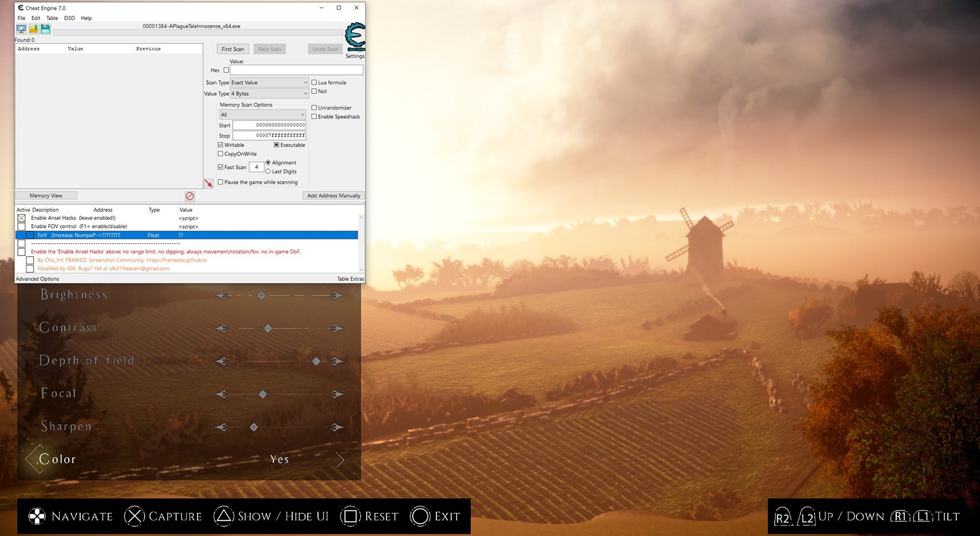
Task: Click Add Address Manually button
Action: click(334, 195)
